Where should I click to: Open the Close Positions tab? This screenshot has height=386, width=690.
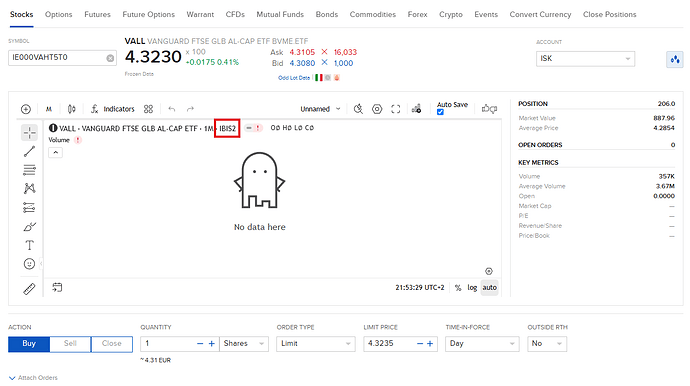tap(609, 15)
